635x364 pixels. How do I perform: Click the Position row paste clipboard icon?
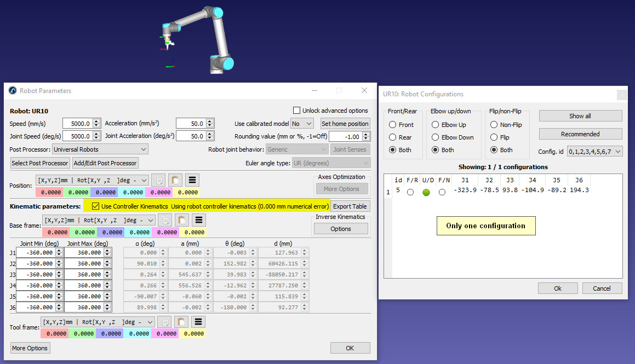pyautogui.click(x=175, y=180)
